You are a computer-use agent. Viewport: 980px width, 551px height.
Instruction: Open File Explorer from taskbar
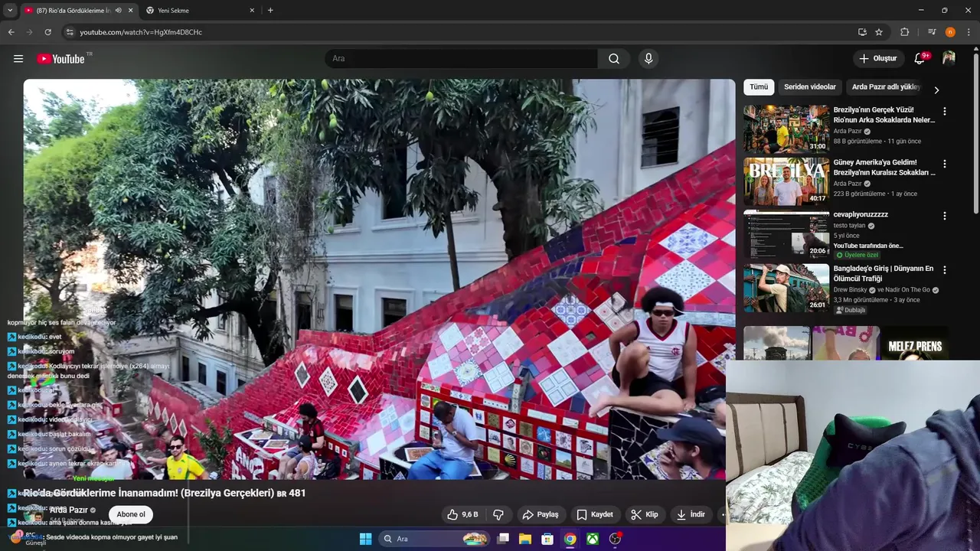[525, 539]
